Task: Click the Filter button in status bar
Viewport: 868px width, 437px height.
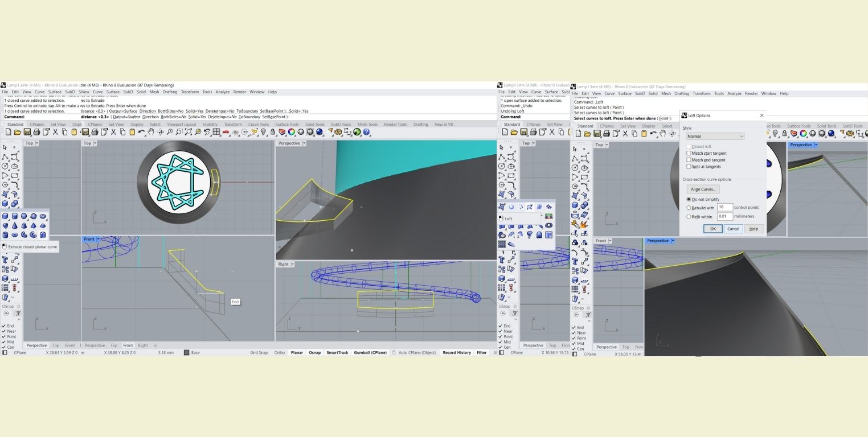Action: coord(481,352)
